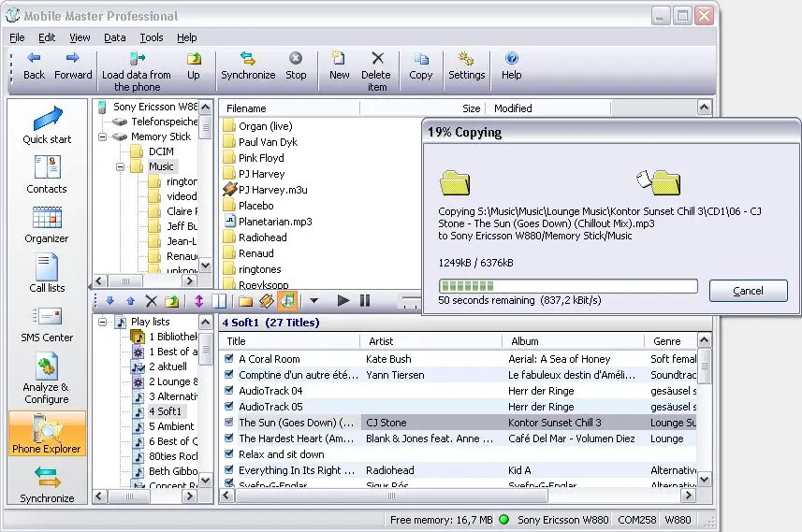Click the Synchronize toolbar icon
The image size is (802, 532).
point(248,65)
